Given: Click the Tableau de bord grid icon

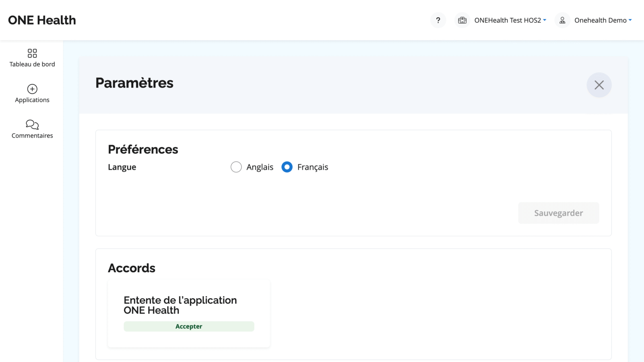Looking at the screenshot, I should [x=32, y=53].
